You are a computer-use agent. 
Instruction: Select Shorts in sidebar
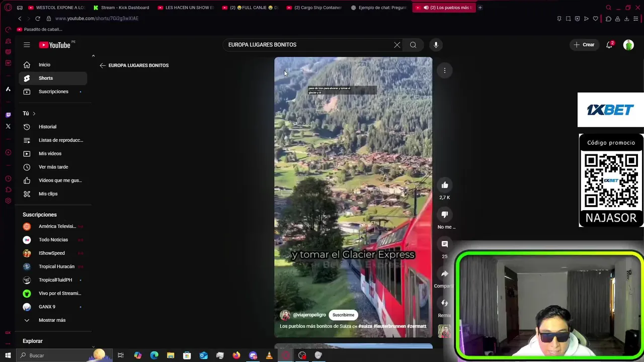point(53,78)
